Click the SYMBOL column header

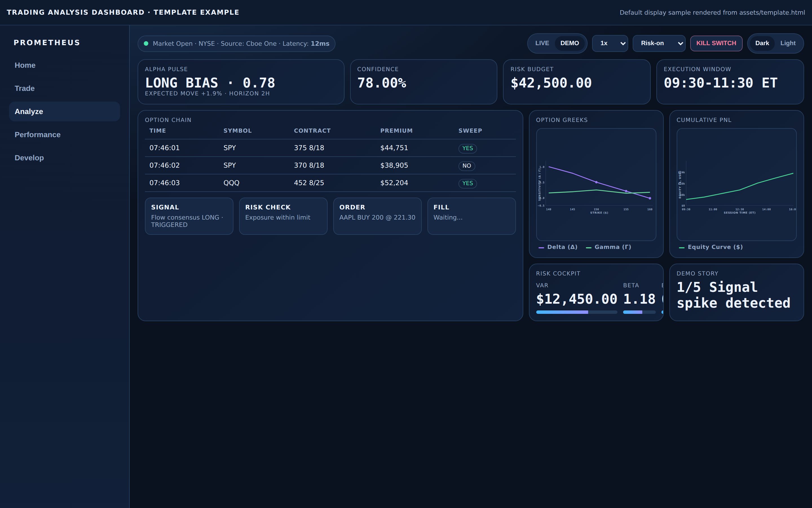238,131
